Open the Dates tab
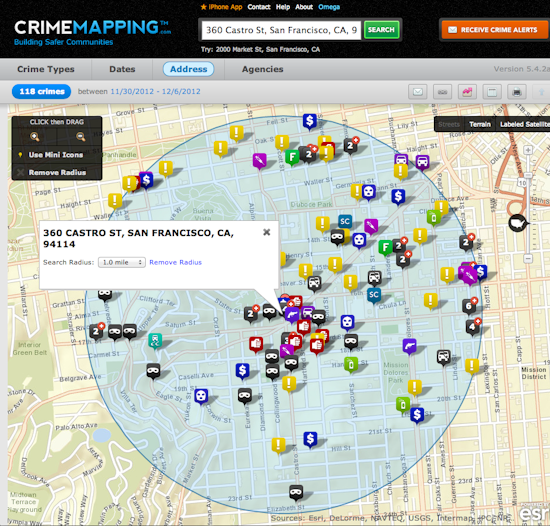The height and width of the screenshot is (526, 550). pyautogui.click(x=122, y=69)
